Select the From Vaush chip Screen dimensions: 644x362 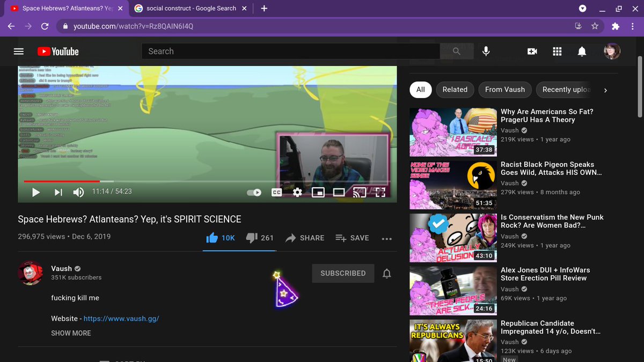pos(505,90)
